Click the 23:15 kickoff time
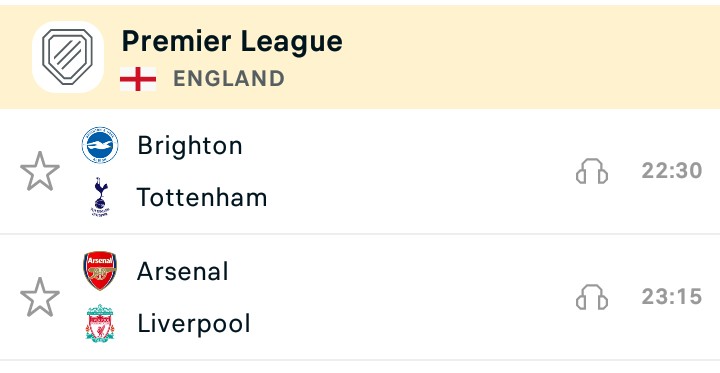 tap(672, 297)
